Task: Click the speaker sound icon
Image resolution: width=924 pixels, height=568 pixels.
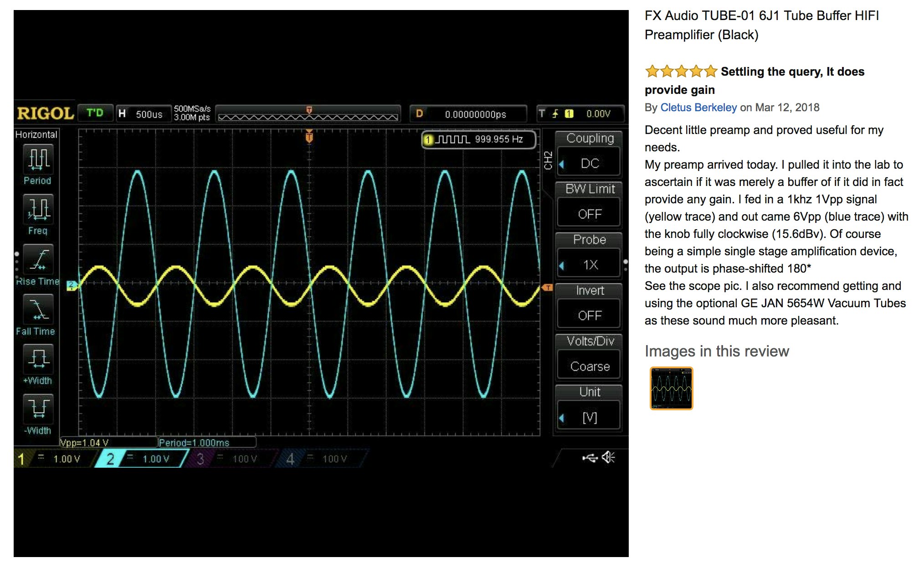Action: 608,457
